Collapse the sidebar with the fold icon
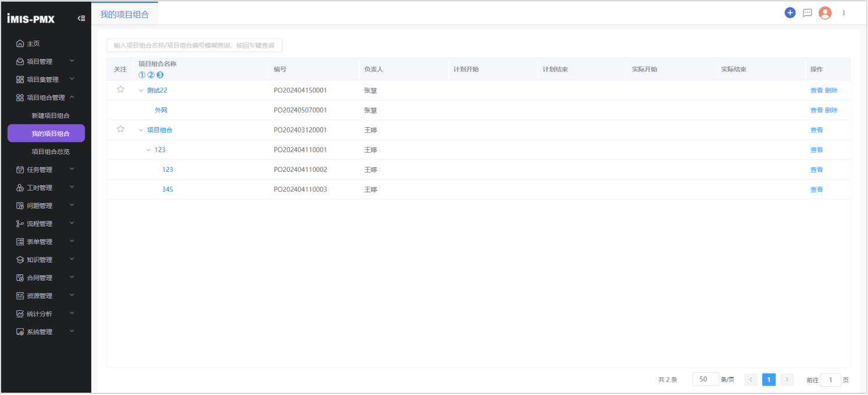 click(81, 19)
